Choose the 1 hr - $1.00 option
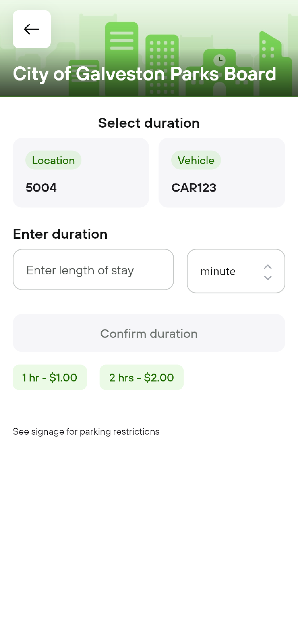 50,378
